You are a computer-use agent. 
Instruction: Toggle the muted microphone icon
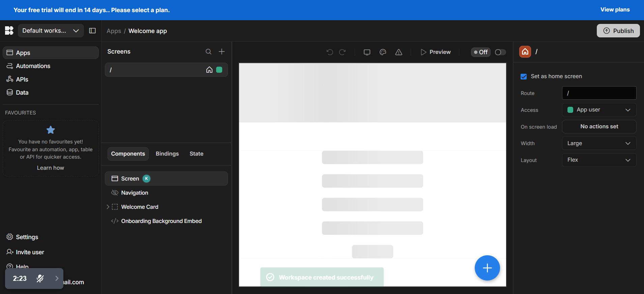[40, 279]
